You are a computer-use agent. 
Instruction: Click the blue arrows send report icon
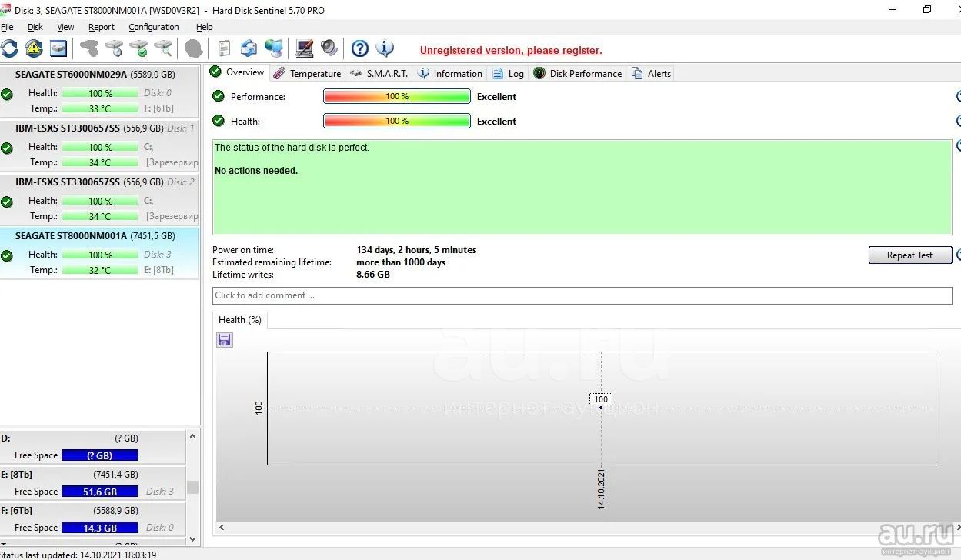coord(249,48)
